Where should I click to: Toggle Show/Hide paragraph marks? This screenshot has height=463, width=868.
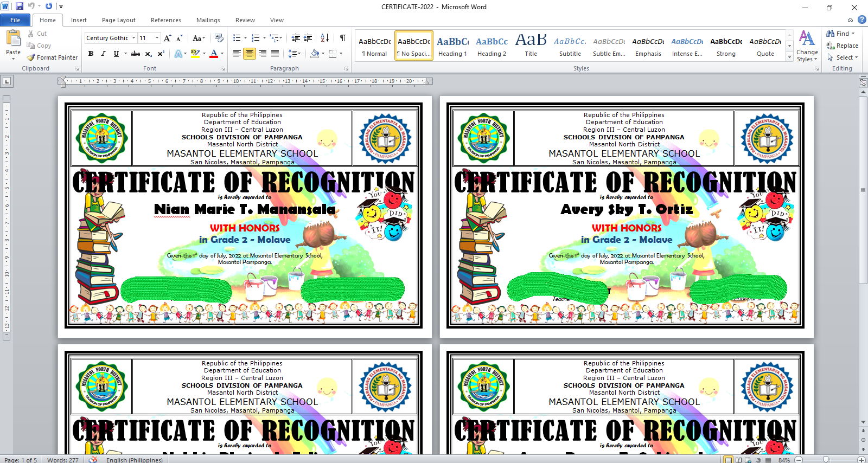coord(343,38)
